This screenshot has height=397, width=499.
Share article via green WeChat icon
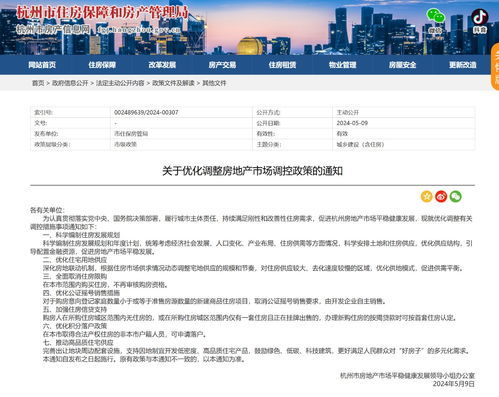pyautogui.click(x=456, y=196)
